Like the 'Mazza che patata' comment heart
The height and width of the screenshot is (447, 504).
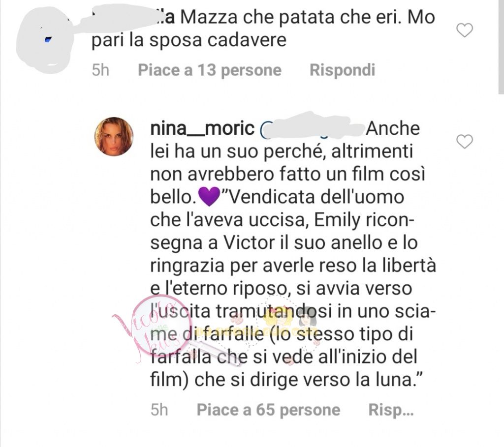465,30
